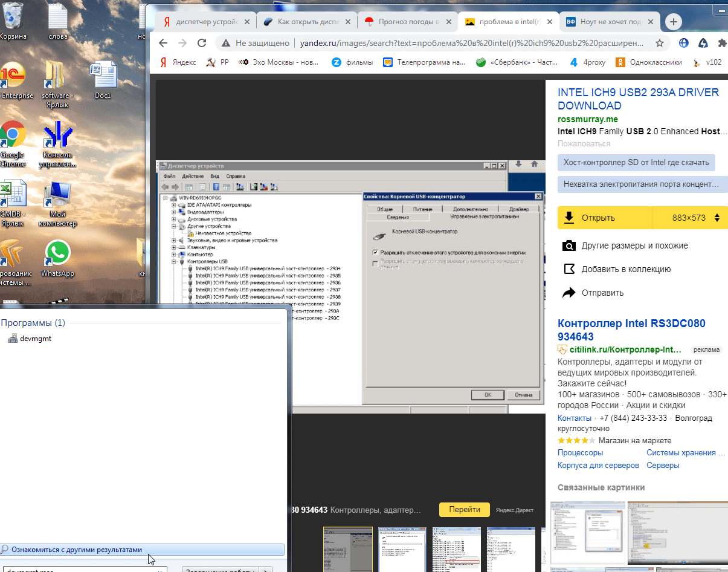Launch devmgmt from Start menu results
The height and width of the screenshot is (572, 728).
click(x=36, y=339)
